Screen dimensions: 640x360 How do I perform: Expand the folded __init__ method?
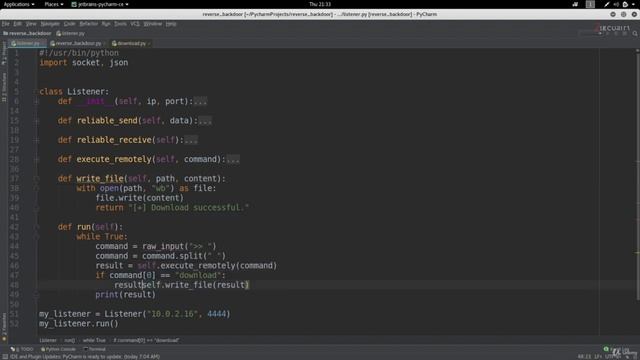click(x=36, y=101)
